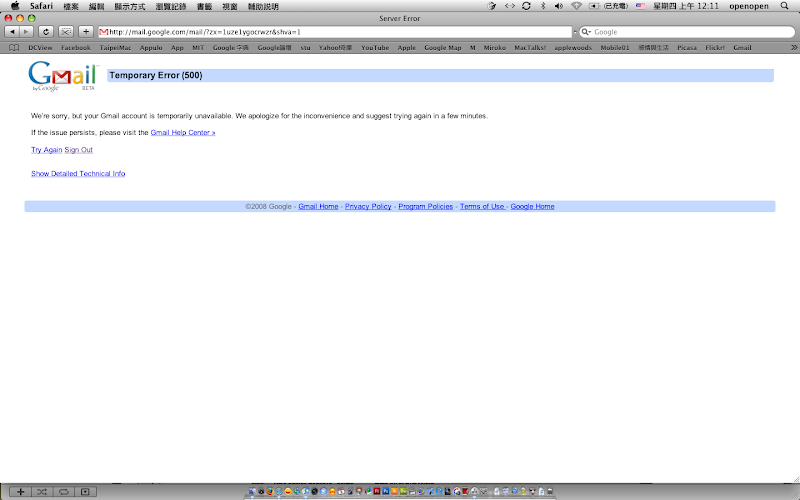Open the Google Home footer link
Viewport: 800px width, 500px height.
pos(532,206)
